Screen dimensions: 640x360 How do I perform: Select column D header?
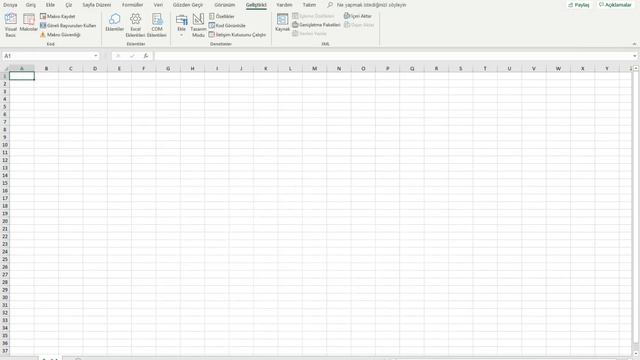tap(95, 69)
